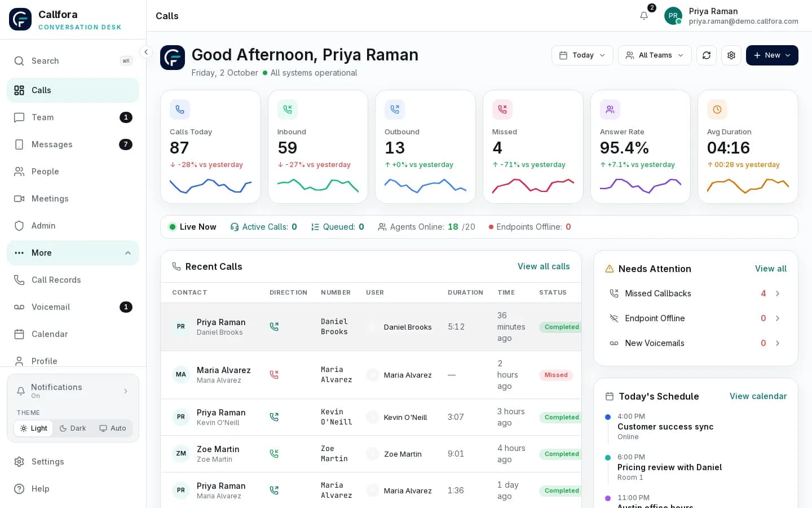Open Settings in the sidebar
The width and height of the screenshot is (812, 508).
click(73, 462)
